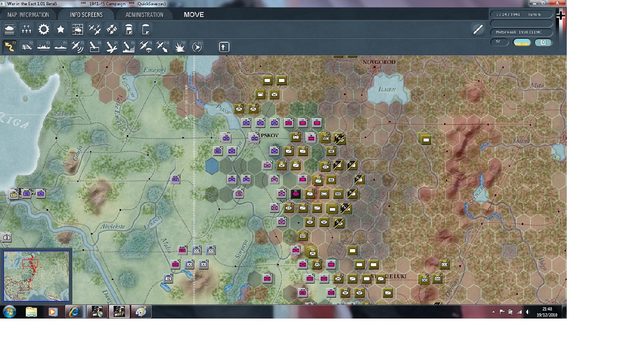
Task: Click the date and Turn 6 display
Action: (x=522, y=14)
